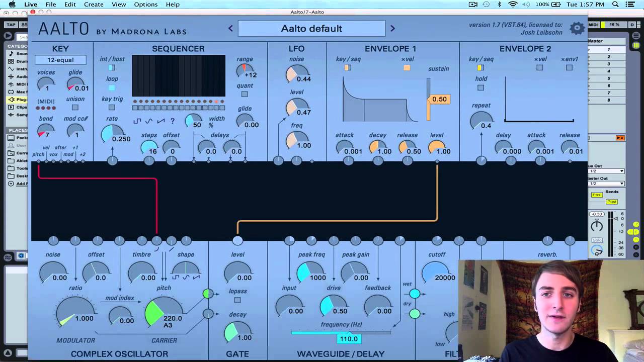Viewport: 644px width, 362px height.
Task: Open Ableton Master Out 1/2 dropdown
Action: pos(606,184)
